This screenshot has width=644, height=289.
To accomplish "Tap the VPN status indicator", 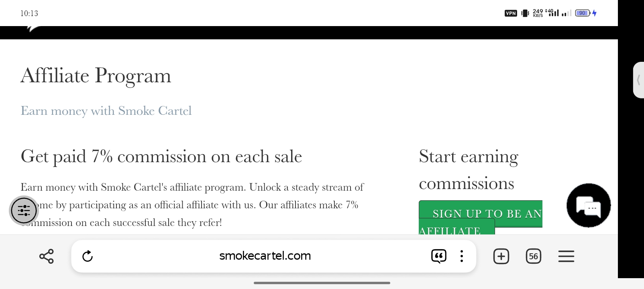I will [x=511, y=13].
